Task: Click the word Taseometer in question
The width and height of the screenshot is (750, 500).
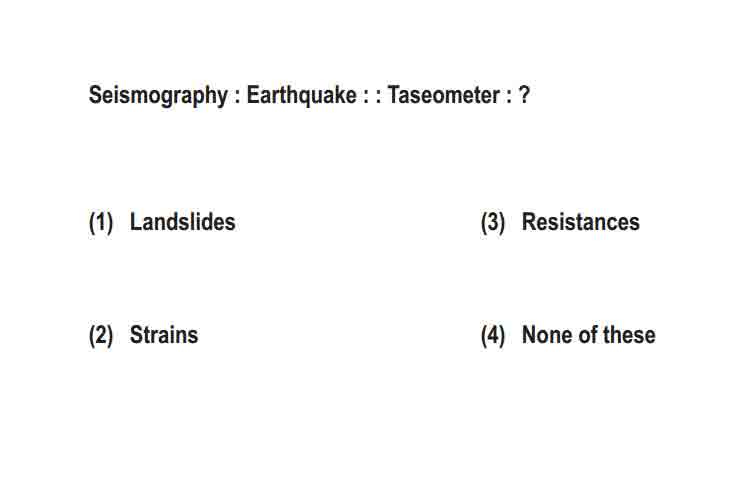Action: 443,94
